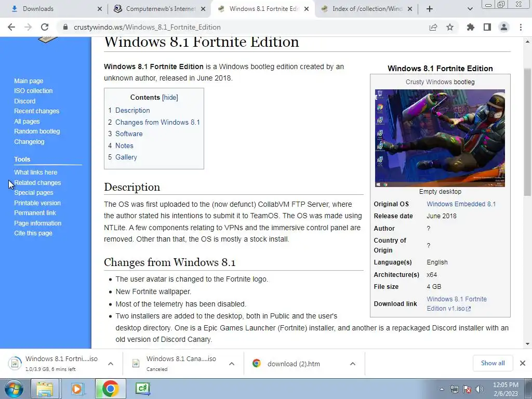
Task: Open the Empty desktop screenshot thumbnail
Action: coord(440,138)
